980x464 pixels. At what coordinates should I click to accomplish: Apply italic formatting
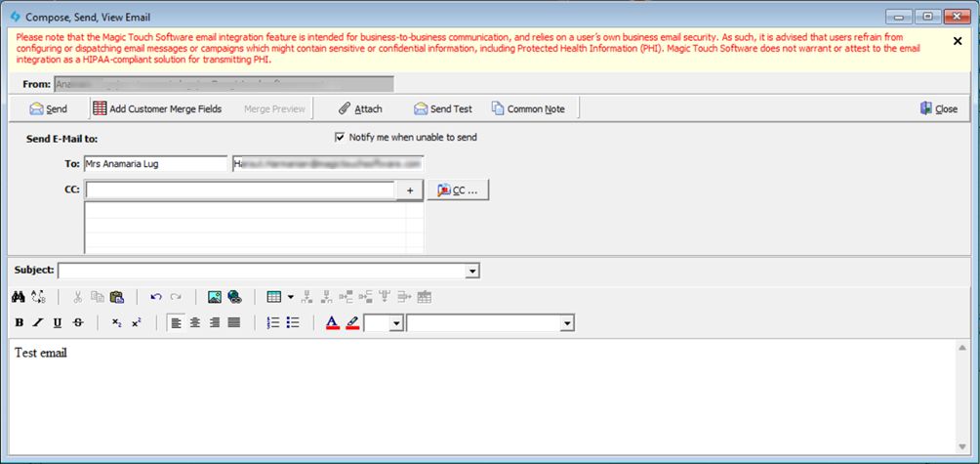tap(38, 322)
